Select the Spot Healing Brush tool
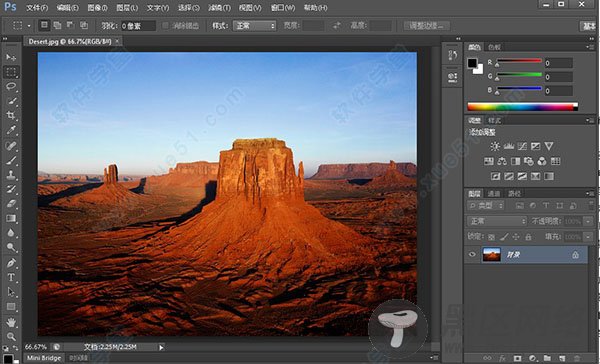 [x=11, y=145]
